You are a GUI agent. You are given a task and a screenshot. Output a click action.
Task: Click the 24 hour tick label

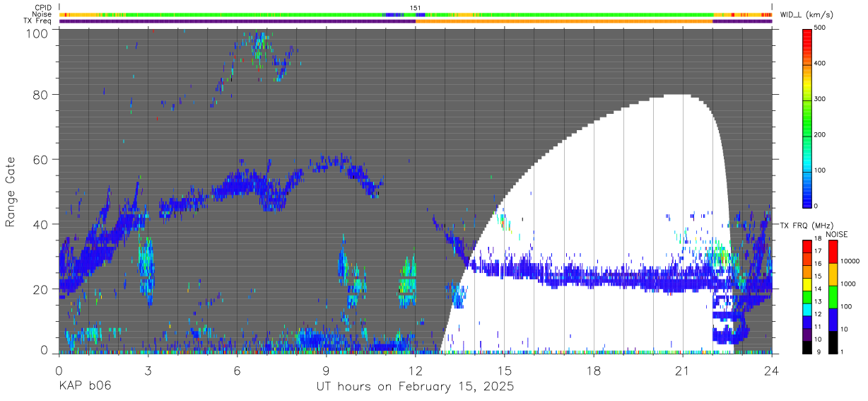[772, 370]
